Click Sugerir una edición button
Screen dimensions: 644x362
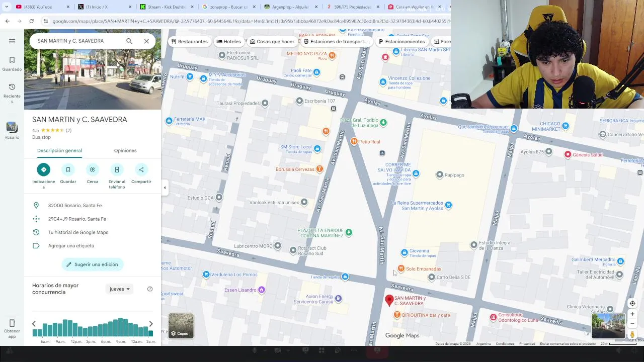click(x=93, y=264)
